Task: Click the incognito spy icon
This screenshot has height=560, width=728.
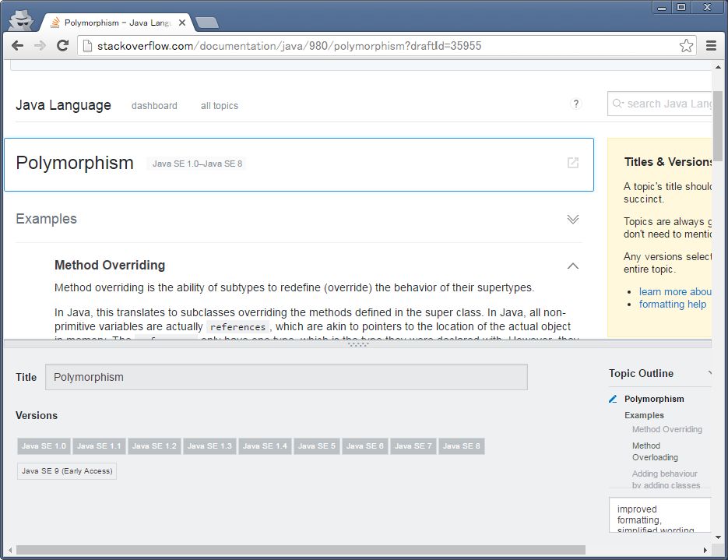Action: click(21, 20)
